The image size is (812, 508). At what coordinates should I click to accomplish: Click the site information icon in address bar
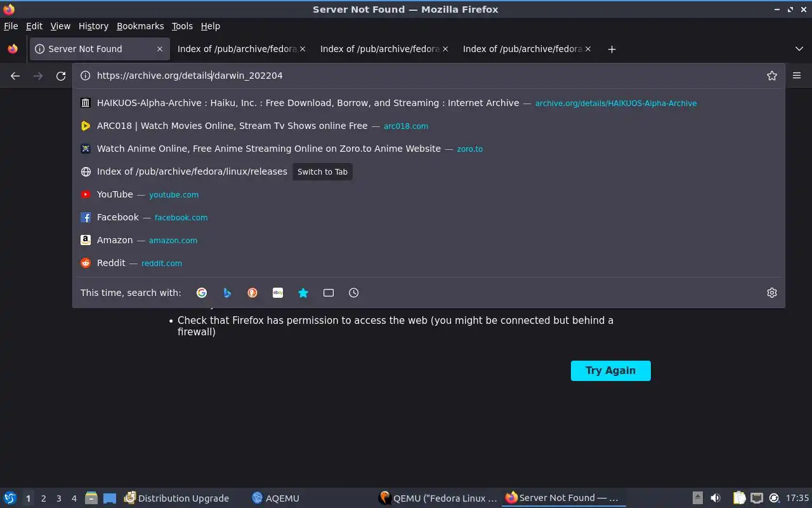click(x=85, y=76)
